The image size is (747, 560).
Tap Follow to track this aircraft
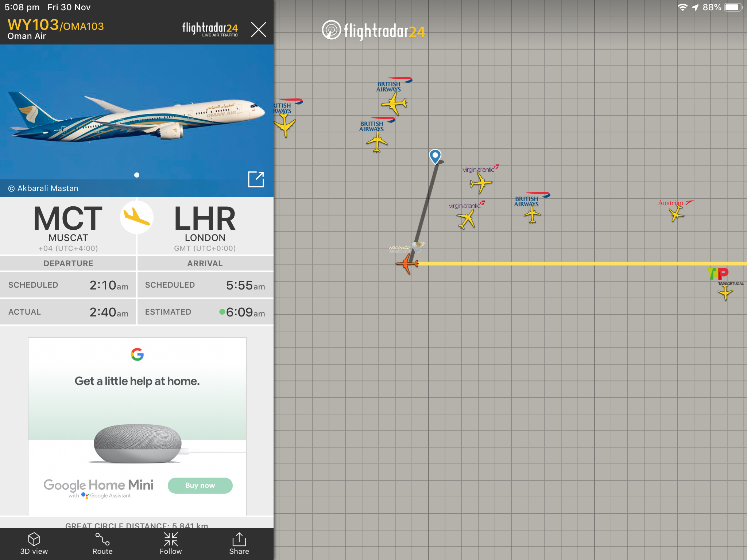tap(171, 543)
